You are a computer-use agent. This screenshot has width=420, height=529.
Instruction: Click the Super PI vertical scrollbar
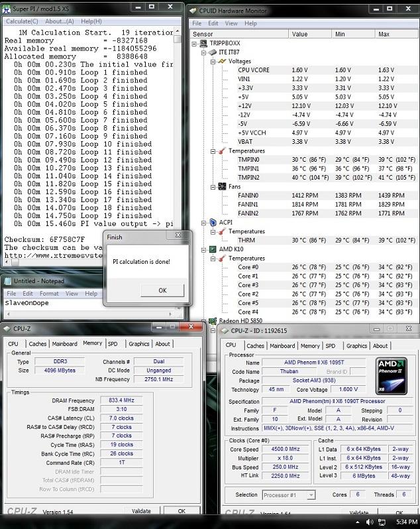178,145
